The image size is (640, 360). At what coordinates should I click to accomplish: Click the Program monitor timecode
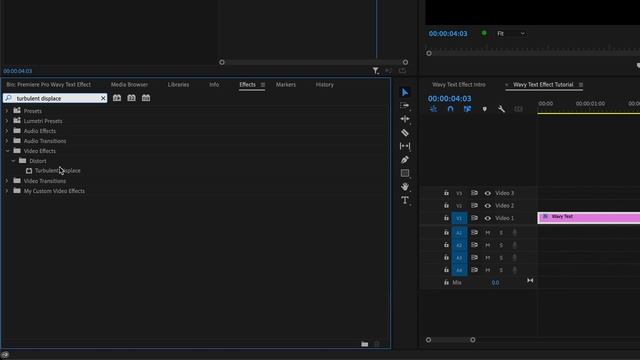click(x=448, y=33)
